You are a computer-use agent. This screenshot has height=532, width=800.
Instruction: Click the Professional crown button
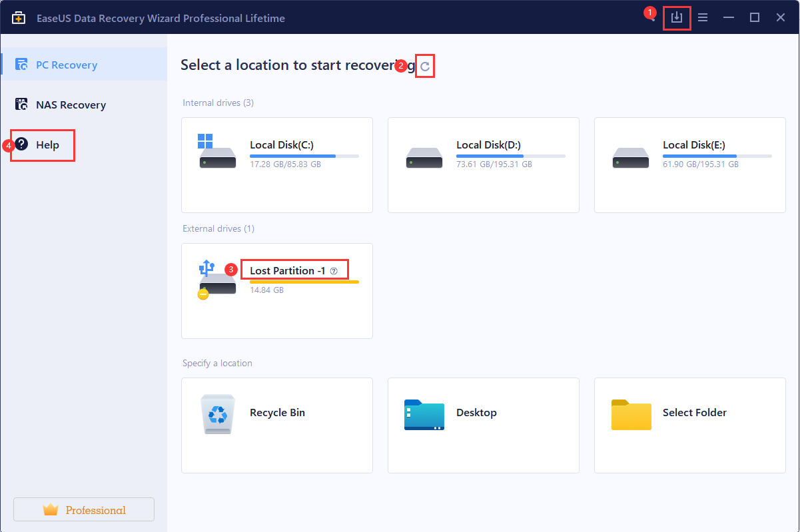84,510
